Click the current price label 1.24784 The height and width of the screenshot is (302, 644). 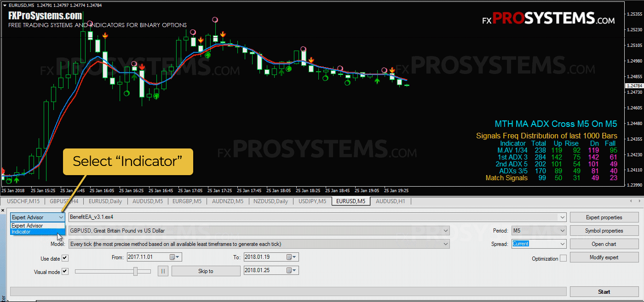[634, 86]
